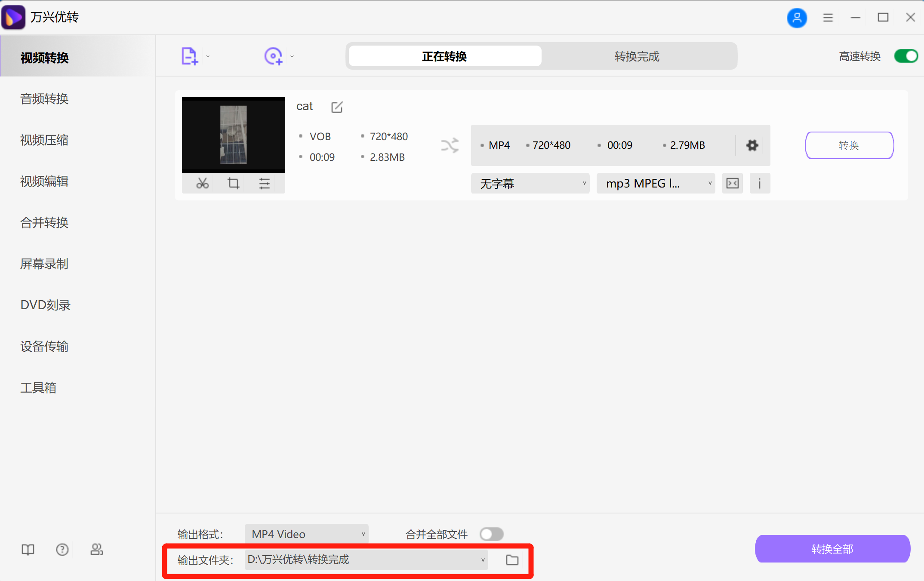Select 屏幕录制 in the sidebar
924x581 pixels.
pyautogui.click(x=44, y=264)
